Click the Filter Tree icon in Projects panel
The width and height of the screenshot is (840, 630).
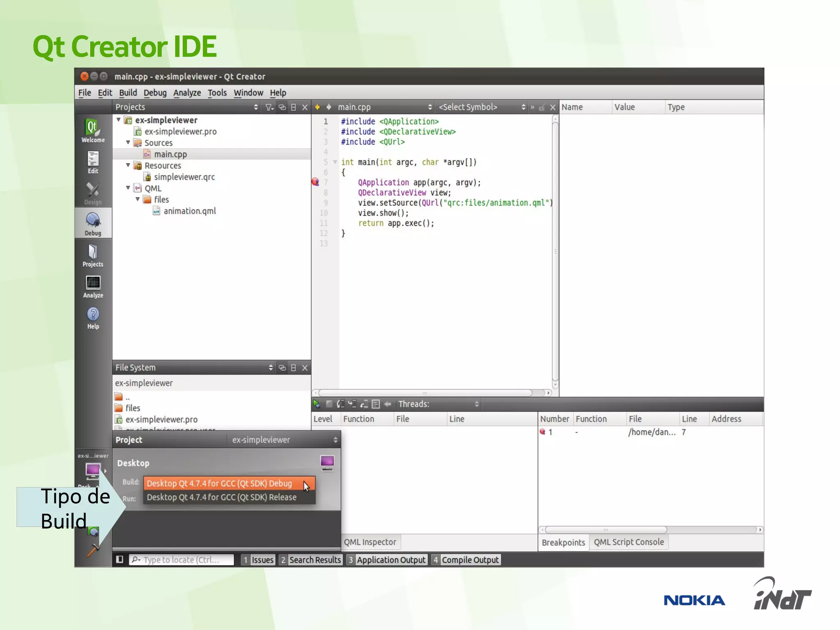tap(269, 107)
